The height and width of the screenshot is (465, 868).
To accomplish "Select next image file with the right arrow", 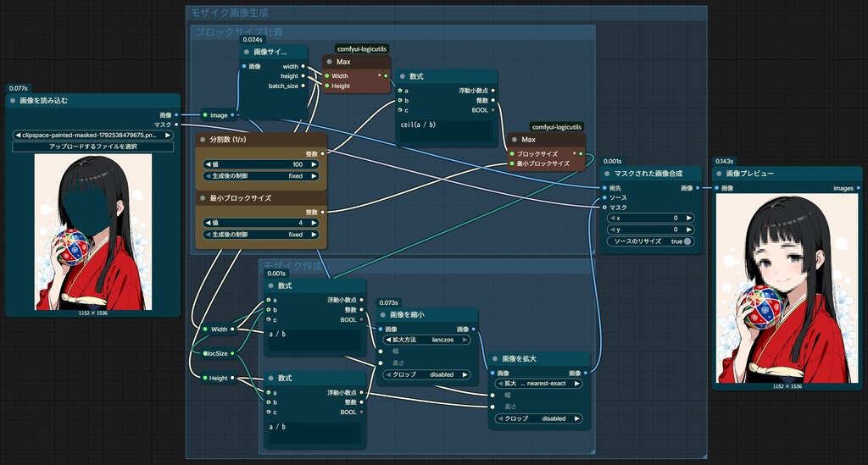I will pos(168,135).
